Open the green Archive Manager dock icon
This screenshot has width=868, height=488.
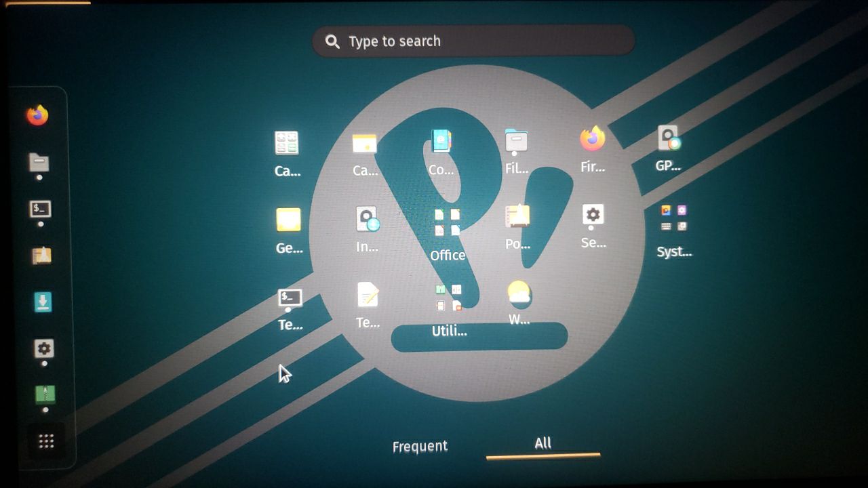click(x=45, y=394)
